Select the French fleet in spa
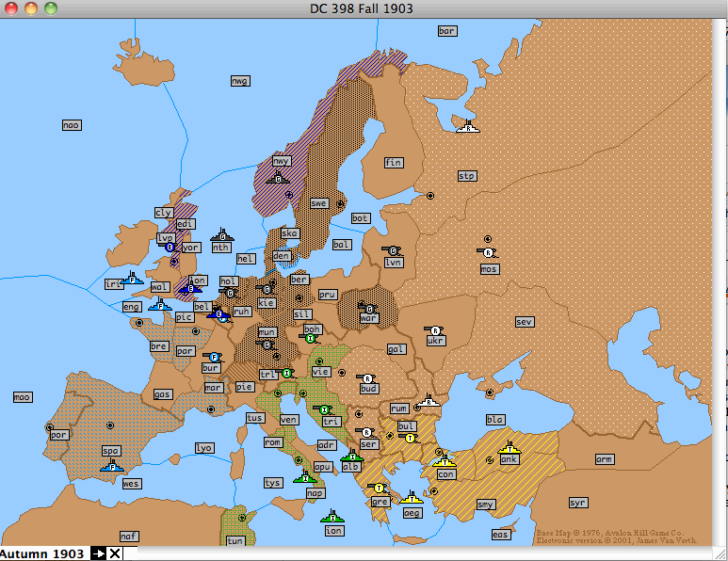 pyautogui.click(x=112, y=465)
